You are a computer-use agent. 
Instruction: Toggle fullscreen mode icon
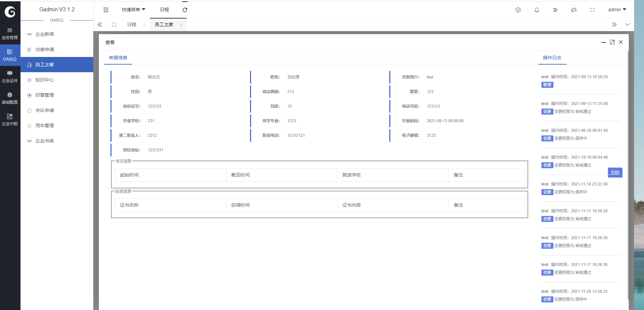pos(592,10)
